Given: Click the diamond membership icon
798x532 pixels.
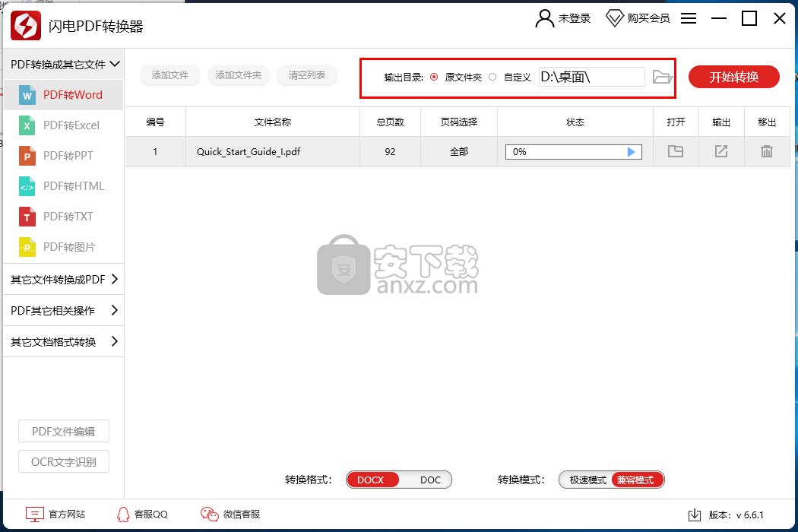Looking at the screenshot, I should (614, 18).
